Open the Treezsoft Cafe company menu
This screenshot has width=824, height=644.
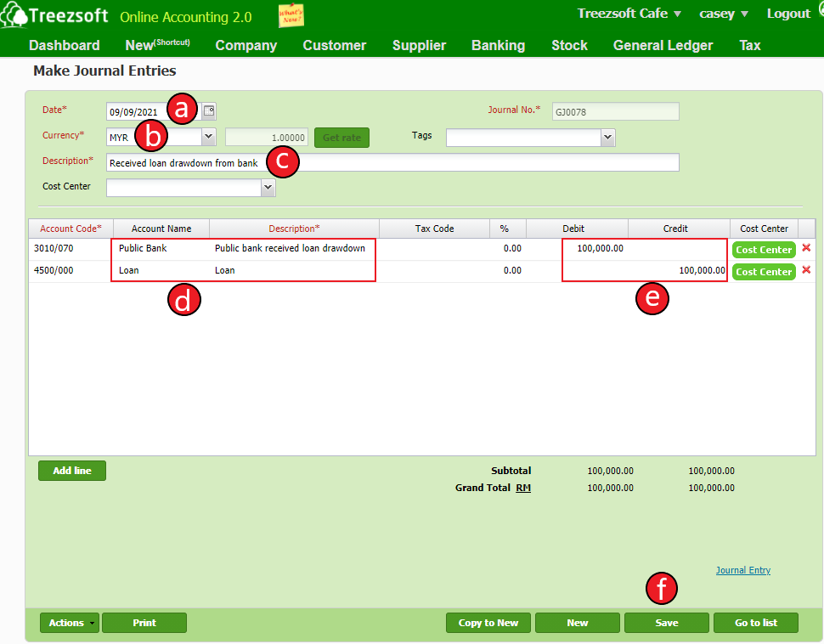click(629, 14)
